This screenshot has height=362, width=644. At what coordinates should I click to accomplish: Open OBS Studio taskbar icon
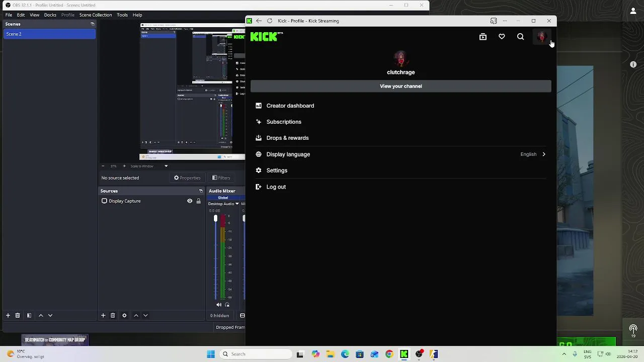419,354
